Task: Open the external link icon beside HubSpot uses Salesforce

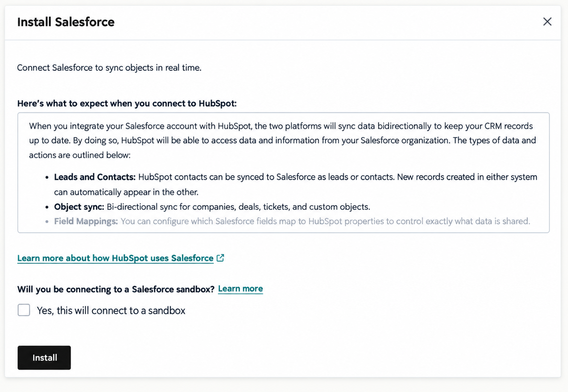Action: point(220,258)
